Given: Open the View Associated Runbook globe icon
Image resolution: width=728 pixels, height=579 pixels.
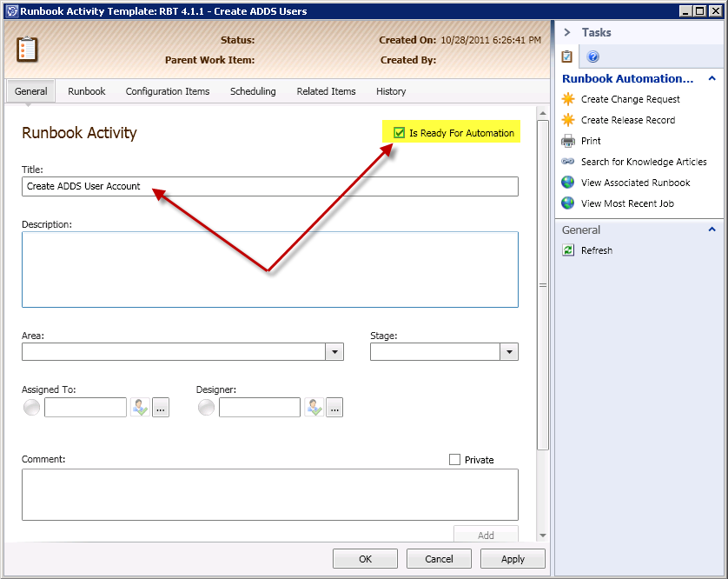Looking at the screenshot, I should pos(568,183).
